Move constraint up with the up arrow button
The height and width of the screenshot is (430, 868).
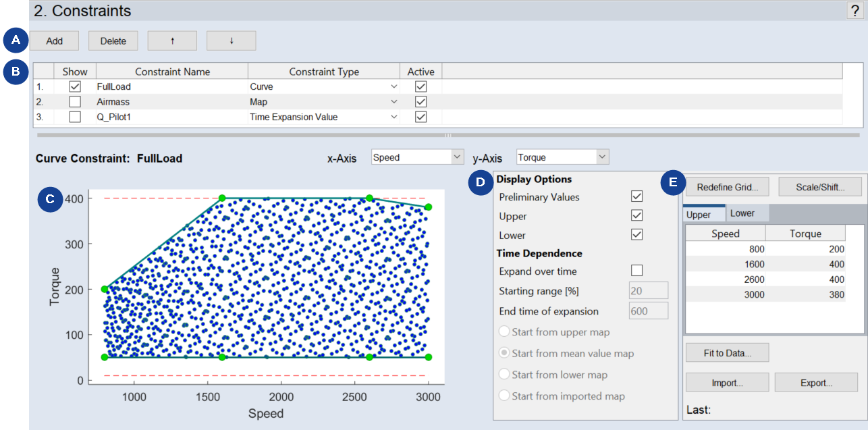(x=172, y=41)
